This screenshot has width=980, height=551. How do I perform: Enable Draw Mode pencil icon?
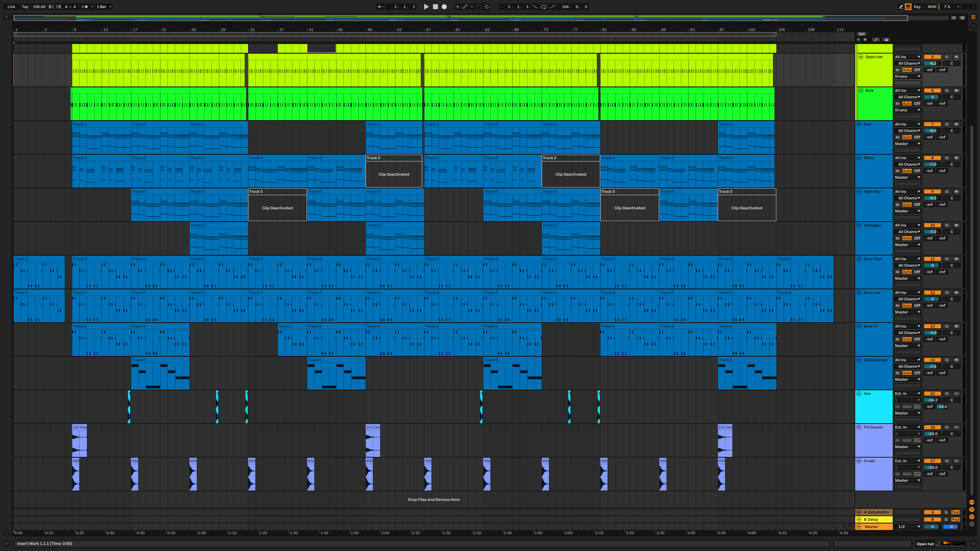pyautogui.click(x=901, y=7)
